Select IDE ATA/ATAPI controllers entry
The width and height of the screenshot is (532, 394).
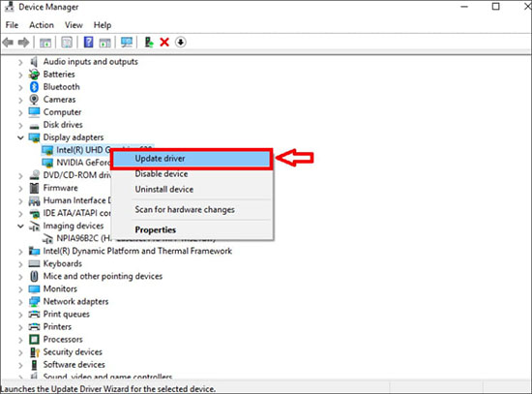(x=77, y=213)
